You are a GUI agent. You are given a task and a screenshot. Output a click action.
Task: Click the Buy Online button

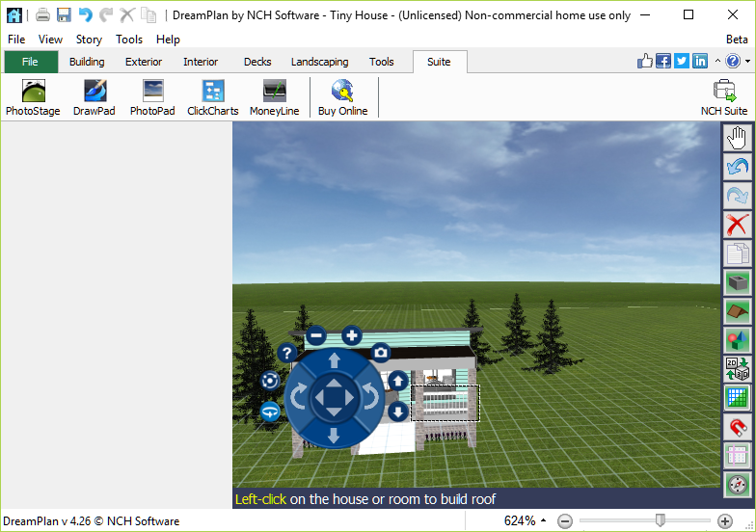click(x=342, y=98)
